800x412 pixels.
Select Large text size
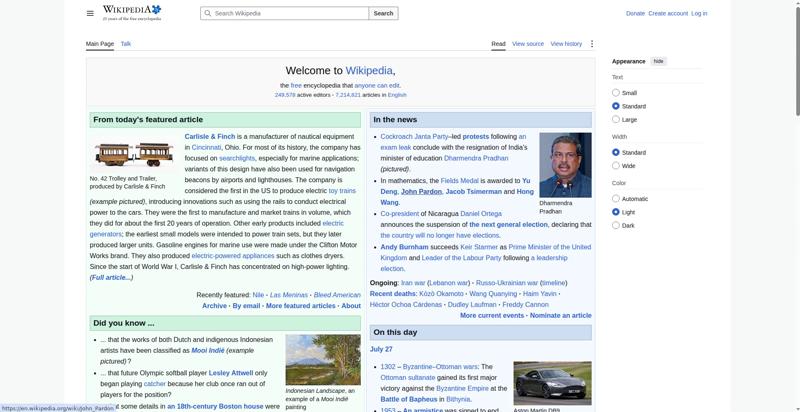click(616, 119)
